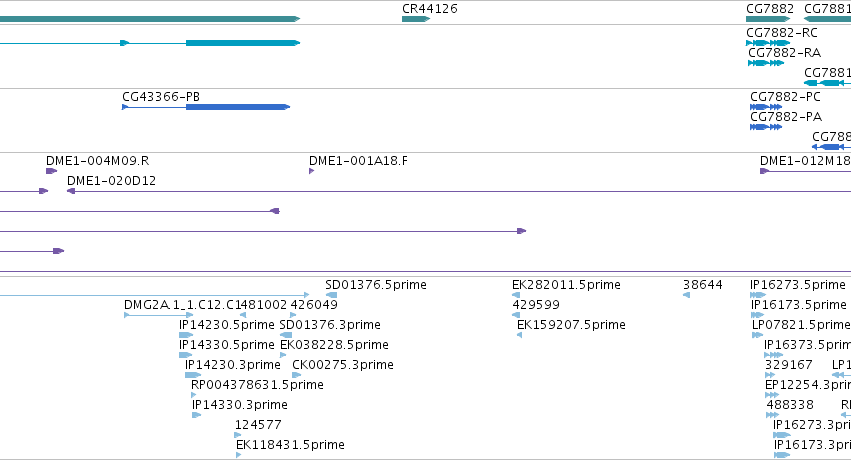Open the SD01376.3prime EST
This screenshot has width=851, height=460.
285,335
